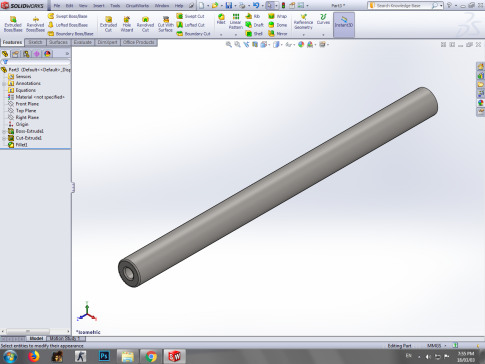Click the Zoom to Area magnifier

(x=237, y=44)
